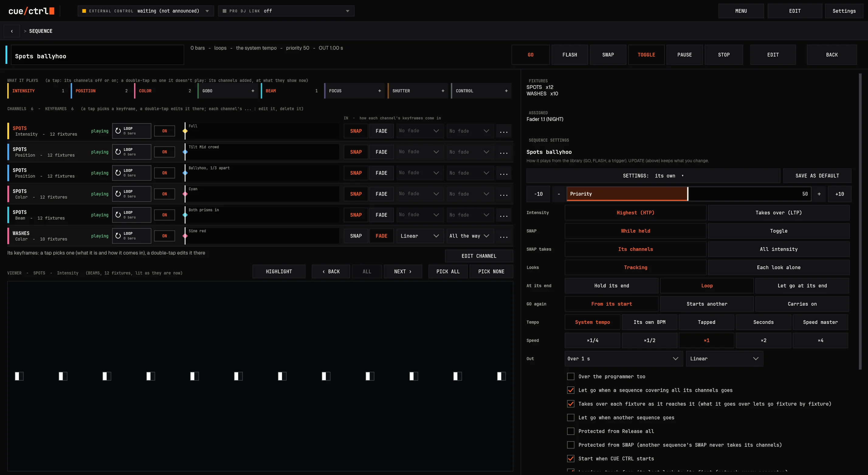Open second No fade dropdown on Cyan row
Screen dimensions: 868x475
[470, 194]
